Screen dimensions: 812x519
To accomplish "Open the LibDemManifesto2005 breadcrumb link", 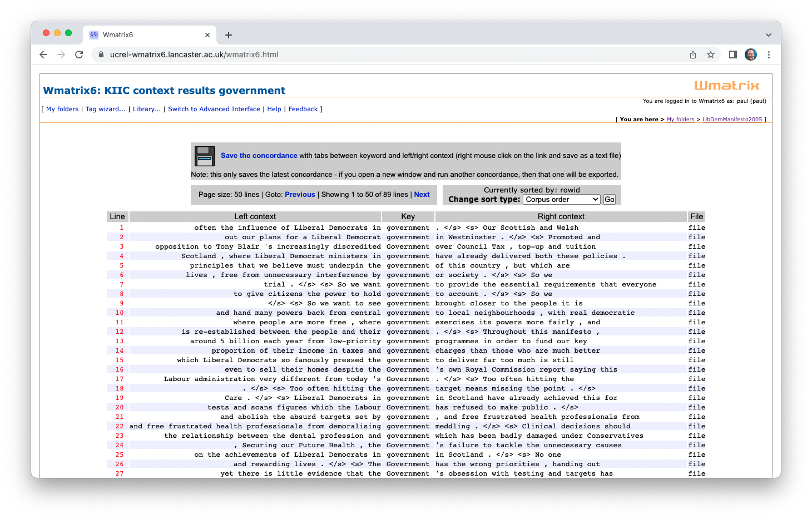I will tap(732, 120).
